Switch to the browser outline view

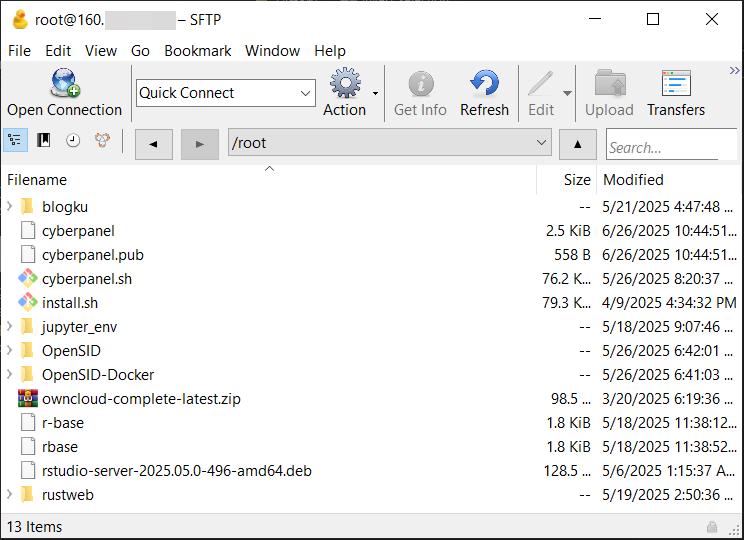[15, 140]
